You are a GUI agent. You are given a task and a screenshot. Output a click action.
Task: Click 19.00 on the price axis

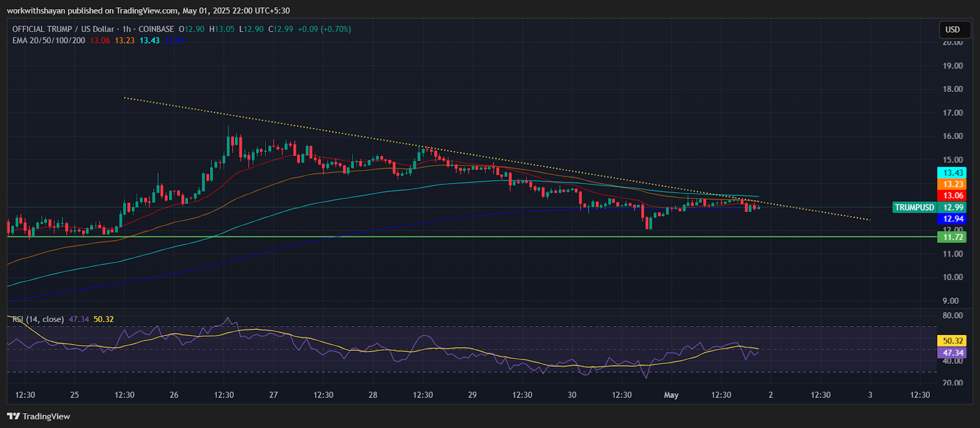coord(953,66)
